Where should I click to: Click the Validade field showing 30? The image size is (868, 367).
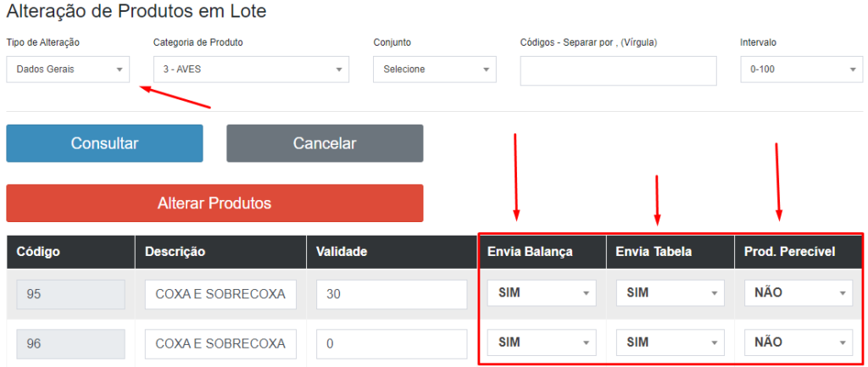point(391,294)
